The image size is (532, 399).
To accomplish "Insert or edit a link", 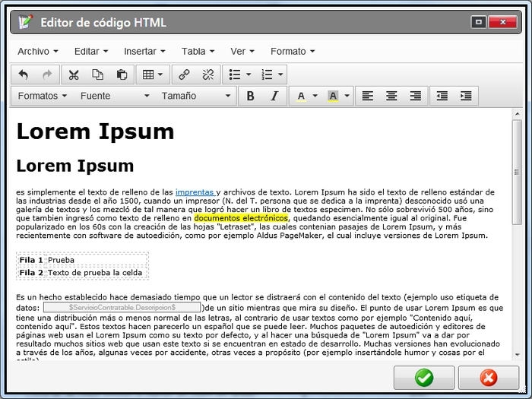I will click(x=184, y=74).
